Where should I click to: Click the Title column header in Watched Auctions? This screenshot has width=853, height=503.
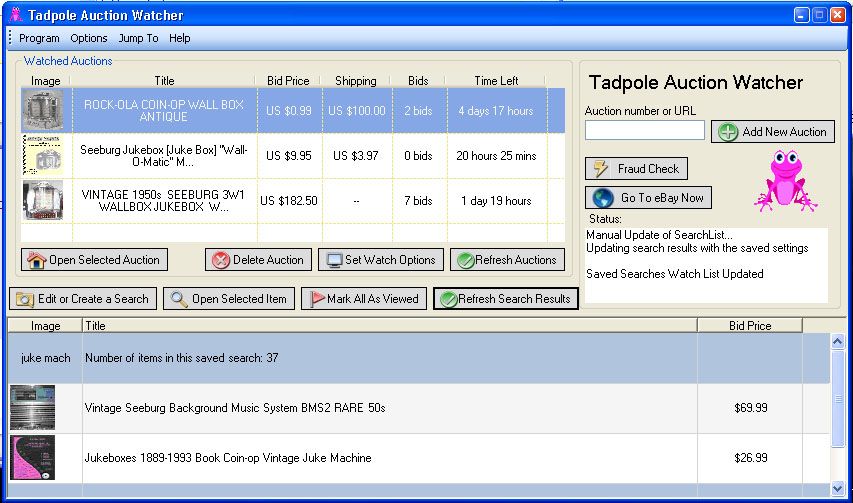pos(164,80)
